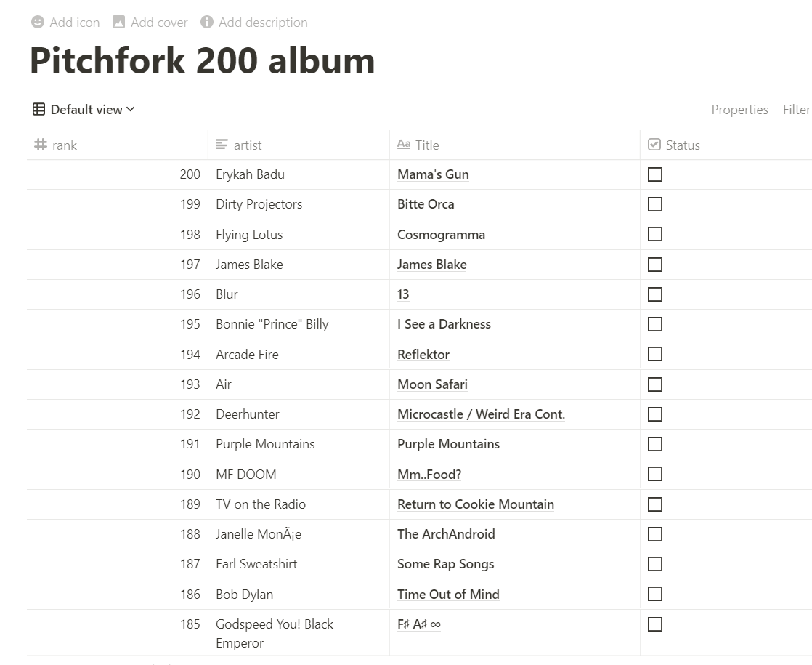This screenshot has height=665, width=812.
Task: Select the table view icon beside Default view
Action: click(38, 109)
